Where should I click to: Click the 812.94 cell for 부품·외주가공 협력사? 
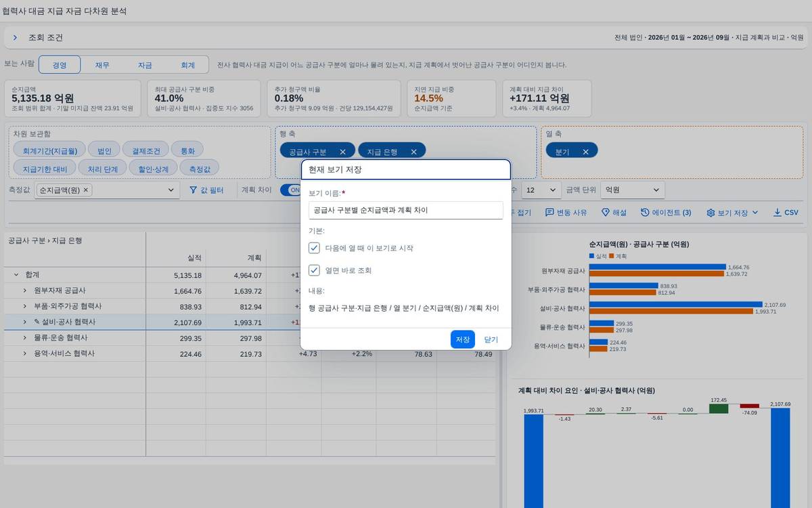236,306
